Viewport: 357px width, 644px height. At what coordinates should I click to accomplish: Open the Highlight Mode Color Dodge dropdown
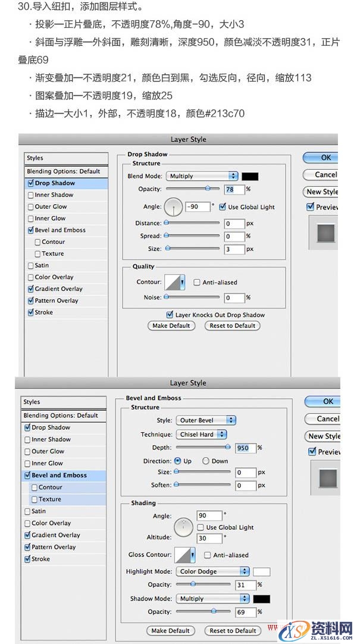point(212,571)
